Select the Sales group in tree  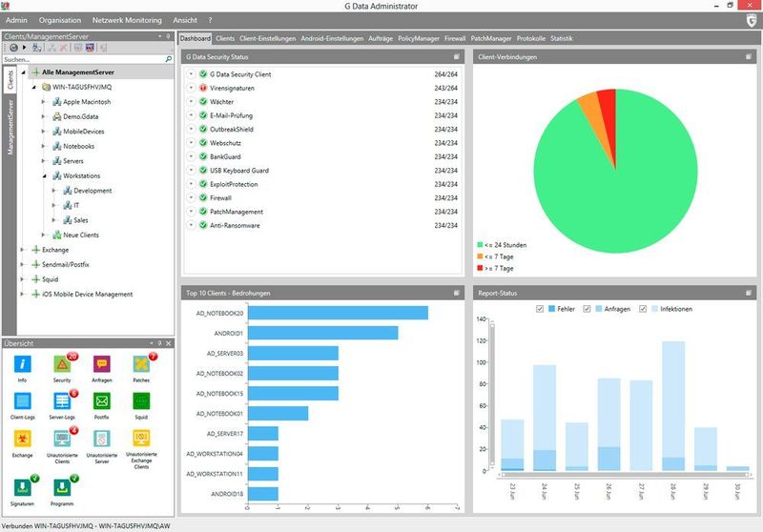(81, 220)
